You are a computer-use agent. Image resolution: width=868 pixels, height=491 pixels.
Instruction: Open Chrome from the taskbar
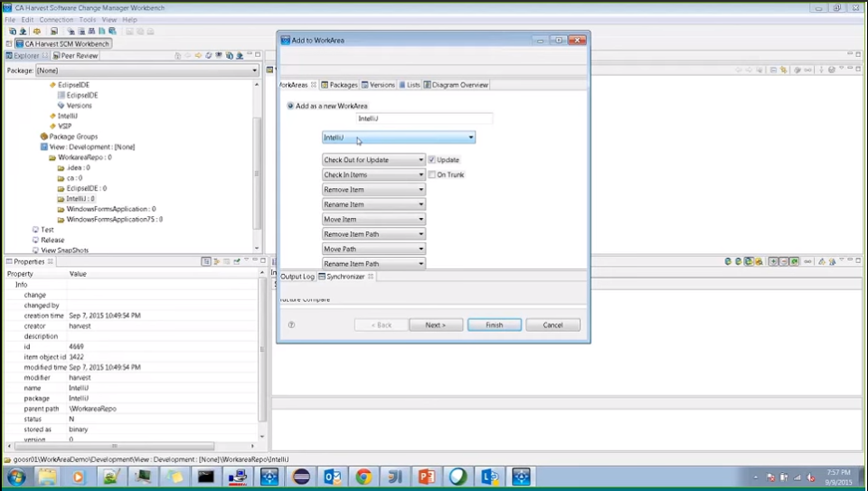[x=363, y=477]
